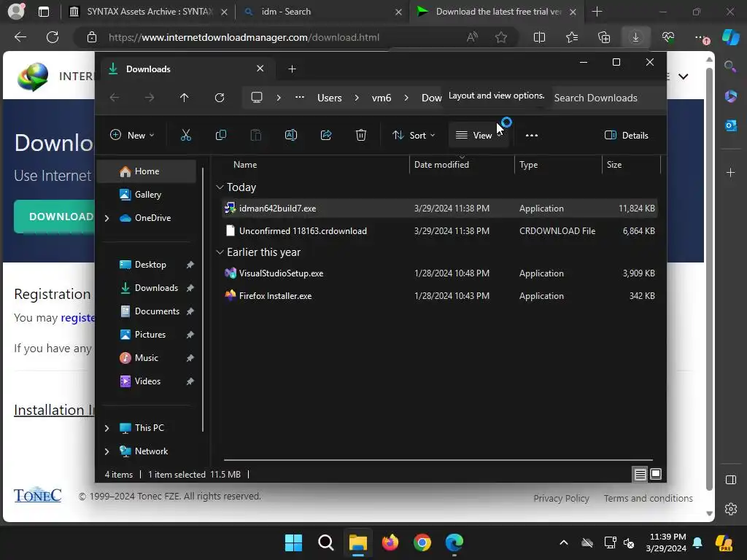The width and height of the screenshot is (747, 560).
Task: Open the See more ellipsis in Explorer toolbar
Action: pos(532,135)
